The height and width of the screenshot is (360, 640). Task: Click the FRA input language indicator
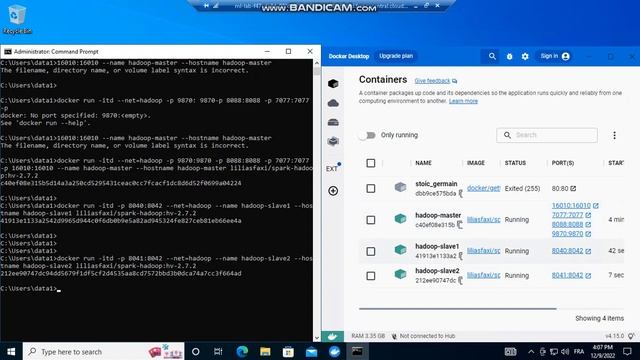[x=579, y=351]
